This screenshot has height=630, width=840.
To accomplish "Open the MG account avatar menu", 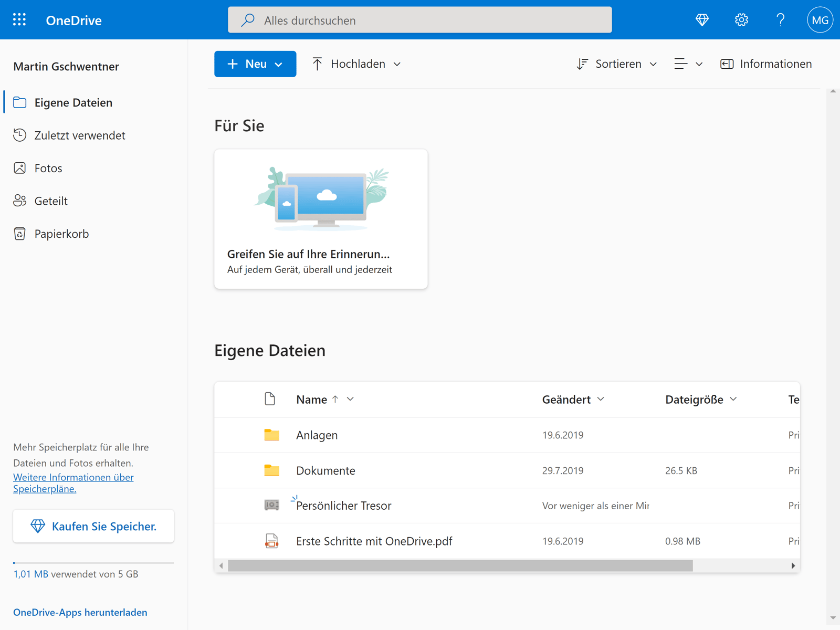I will (x=820, y=19).
